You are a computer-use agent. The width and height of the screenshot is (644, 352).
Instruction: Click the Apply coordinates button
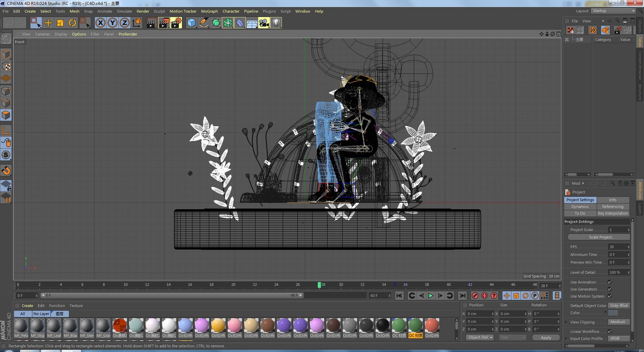[x=546, y=338]
